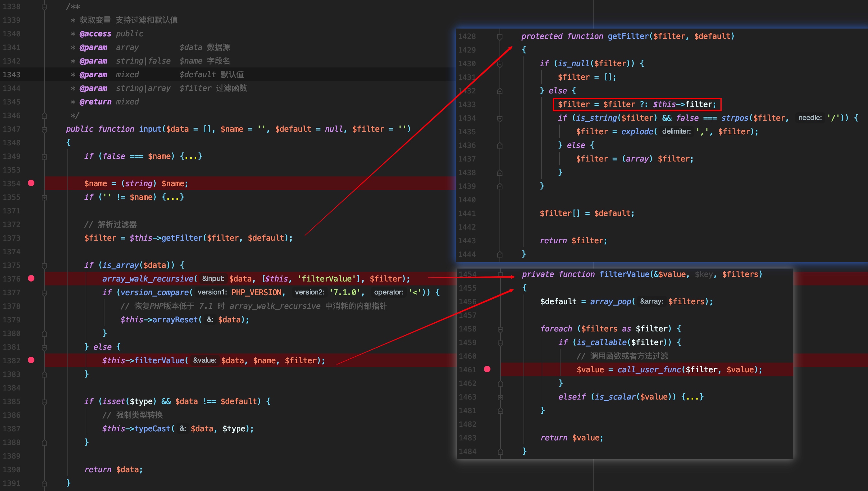Click the filterValue function name in its declaration
This screenshot has height=491, width=868.
[624, 274]
